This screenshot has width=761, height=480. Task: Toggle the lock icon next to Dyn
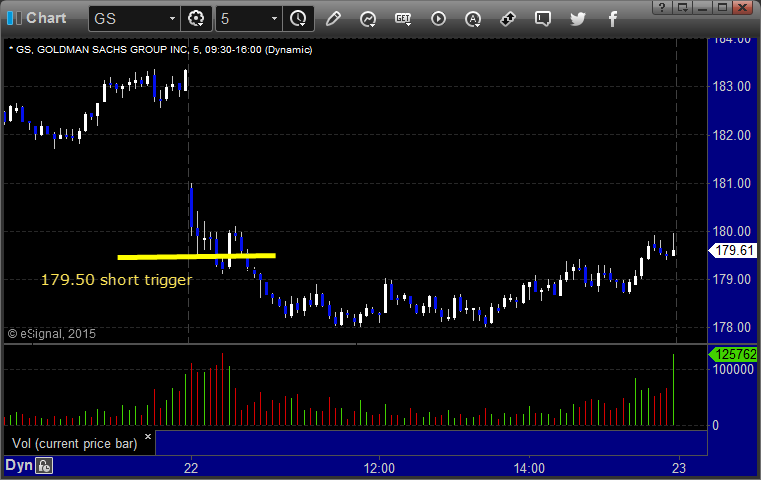click(44, 466)
